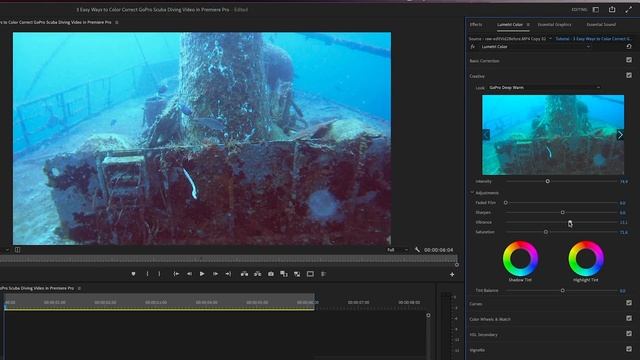Viewport: 640px width, 360px height.
Task: Export frame with the camera icon
Action: pyautogui.click(x=271, y=274)
